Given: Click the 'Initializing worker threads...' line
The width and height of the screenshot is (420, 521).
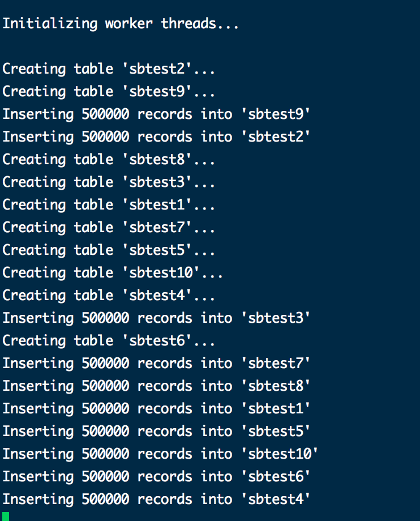Looking at the screenshot, I should (x=121, y=24).
